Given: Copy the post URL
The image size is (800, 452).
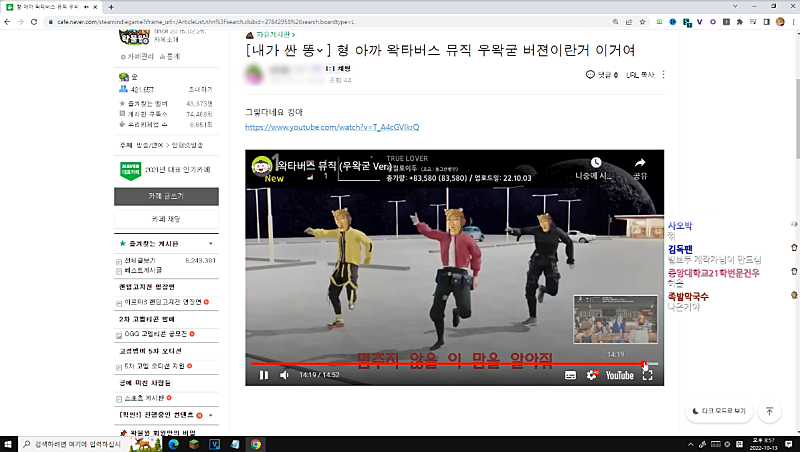Looking at the screenshot, I should pos(640,75).
